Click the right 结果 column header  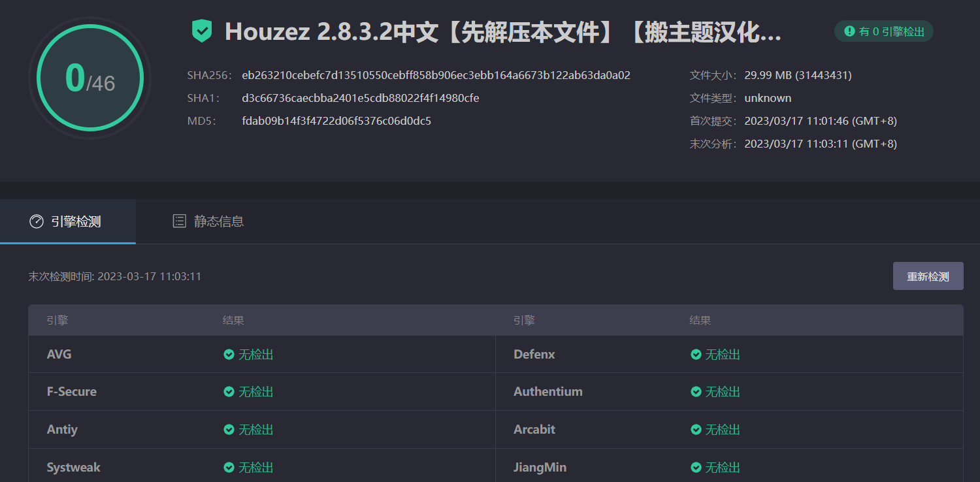(x=700, y=321)
